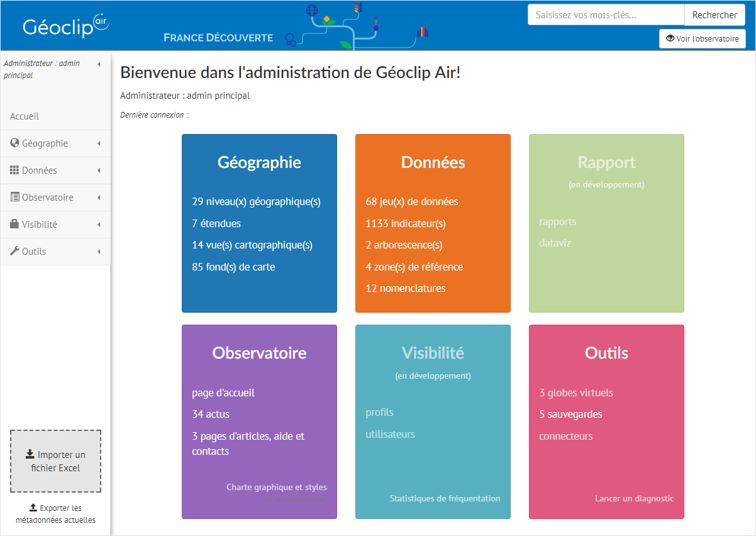
Task: Expand the Visibilité sidebar menu arrow
Action: click(x=99, y=225)
